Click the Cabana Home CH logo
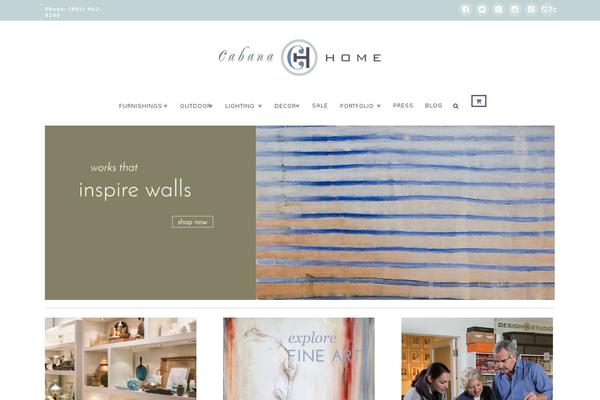 (x=299, y=57)
